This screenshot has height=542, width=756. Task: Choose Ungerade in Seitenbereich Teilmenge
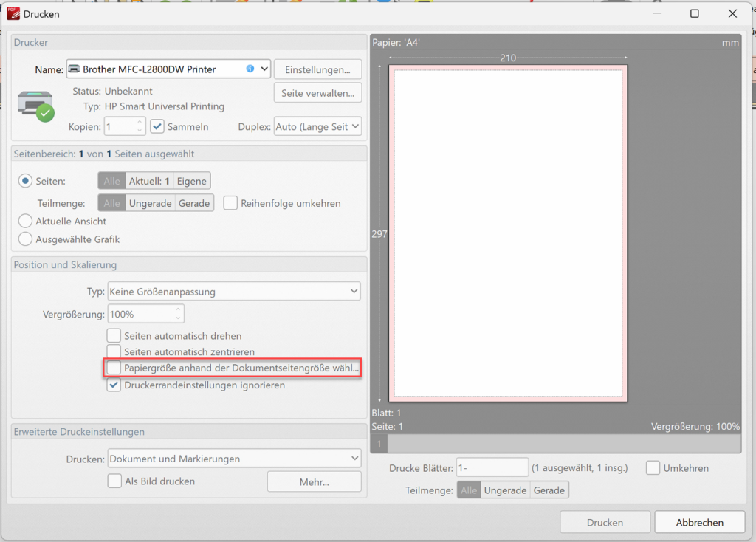coord(151,203)
